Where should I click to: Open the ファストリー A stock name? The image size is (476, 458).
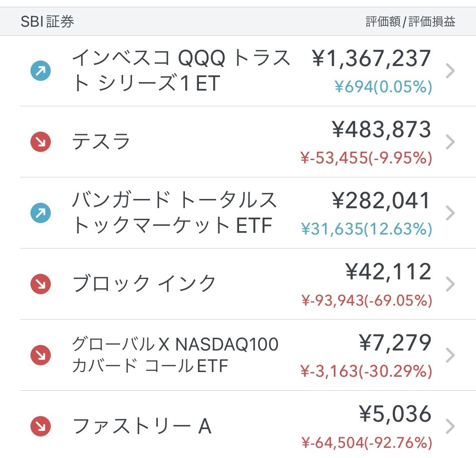tap(142, 426)
